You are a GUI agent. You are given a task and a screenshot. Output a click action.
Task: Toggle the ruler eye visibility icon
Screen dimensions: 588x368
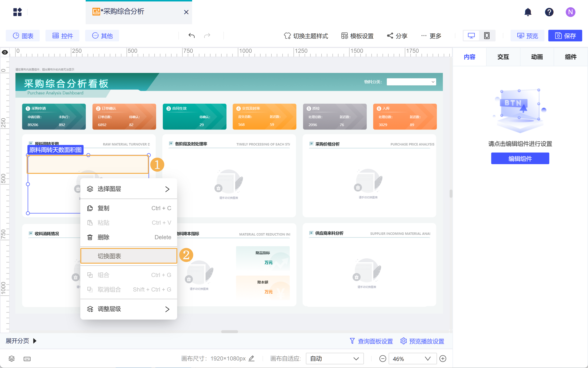tap(5, 52)
